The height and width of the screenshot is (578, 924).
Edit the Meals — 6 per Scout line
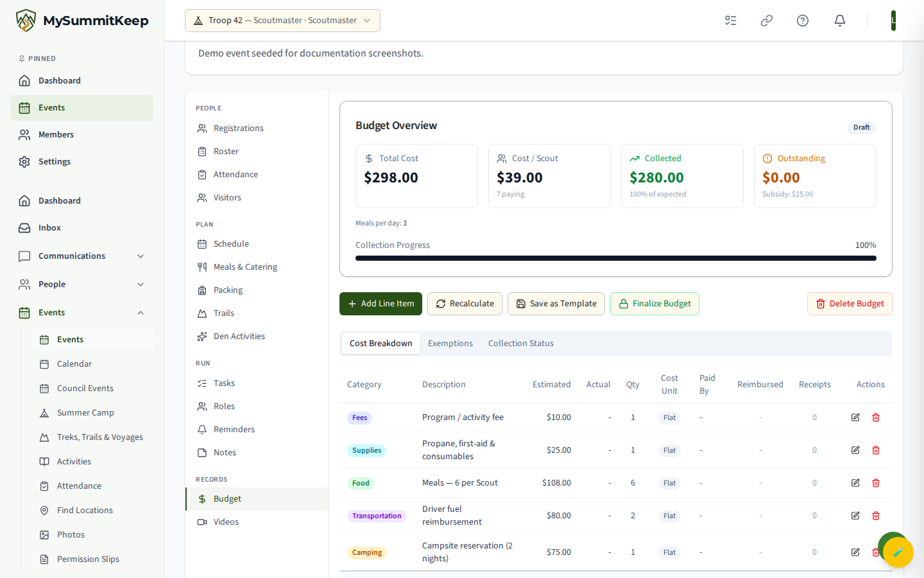[x=855, y=483]
